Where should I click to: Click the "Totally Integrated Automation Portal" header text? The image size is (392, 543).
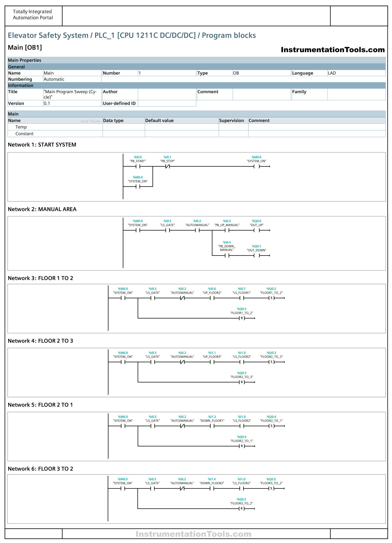pyautogui.click(x=33, y=15)
